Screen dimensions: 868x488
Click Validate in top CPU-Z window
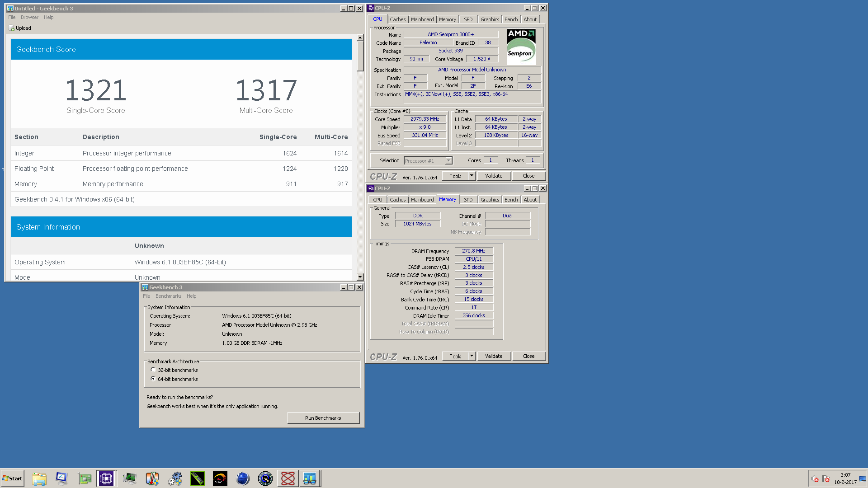494,176
